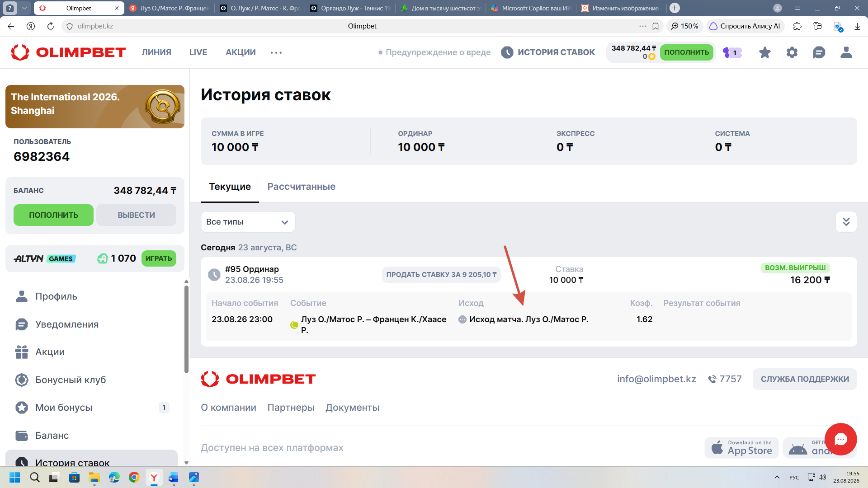Open a new browser tab with plus
The image size is (868, 488).
675,8
